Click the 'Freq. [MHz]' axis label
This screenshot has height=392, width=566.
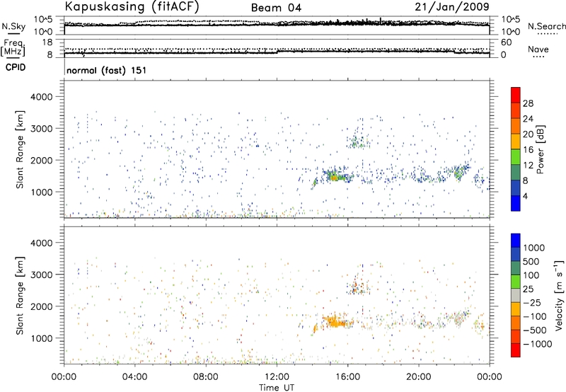pos(13,47)
